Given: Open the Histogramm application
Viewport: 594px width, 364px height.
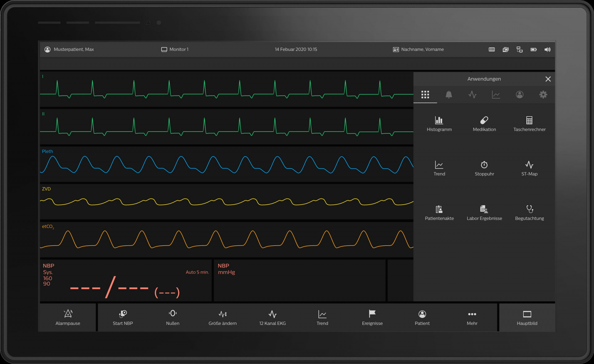Looking at the screenshot, I should tap(439, 124).
